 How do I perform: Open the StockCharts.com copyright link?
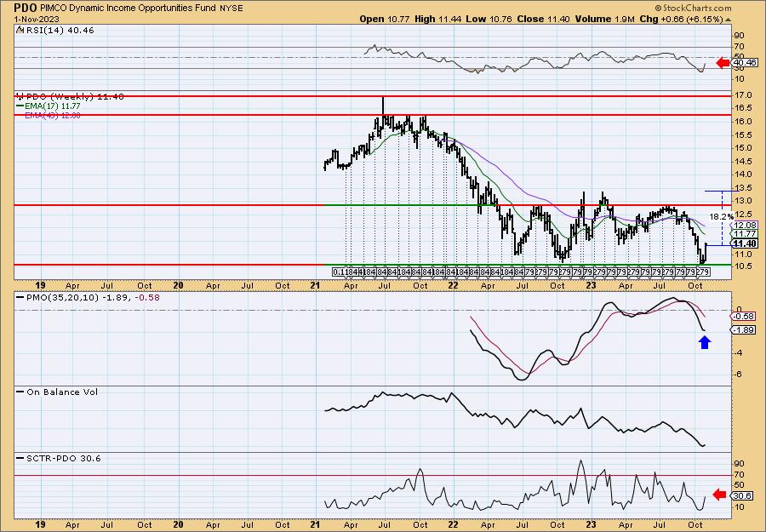click(x=693, y=8)
